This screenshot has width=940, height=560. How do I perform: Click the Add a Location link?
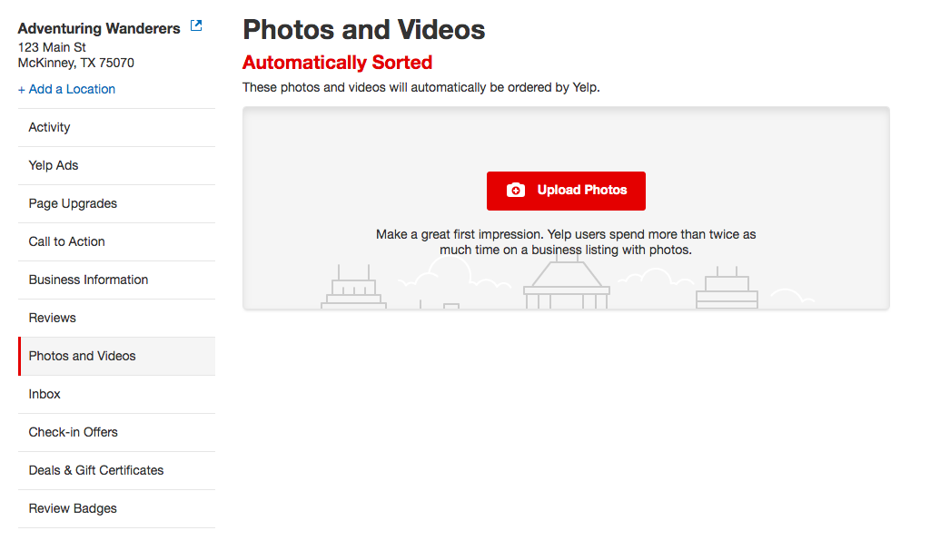(66, 89)
